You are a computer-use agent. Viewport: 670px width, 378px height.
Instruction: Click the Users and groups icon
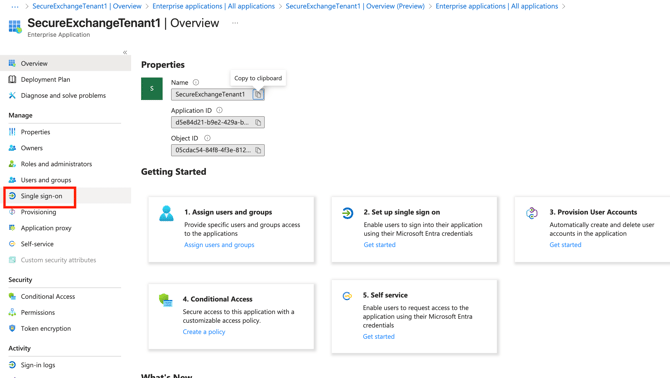[12, 180]
